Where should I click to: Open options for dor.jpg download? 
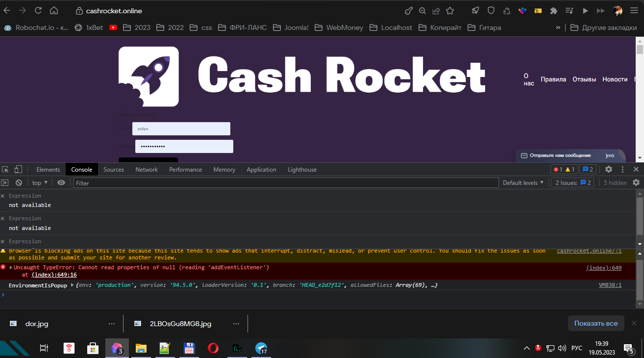tap(112, 324)
